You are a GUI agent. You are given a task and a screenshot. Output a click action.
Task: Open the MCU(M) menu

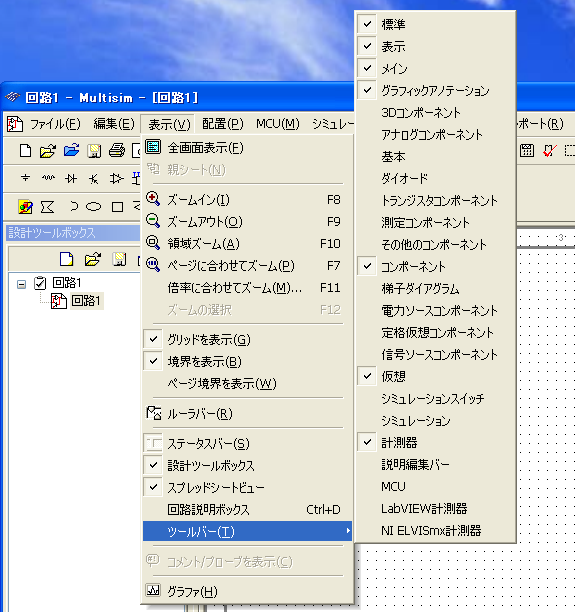(x=278, y=124)
